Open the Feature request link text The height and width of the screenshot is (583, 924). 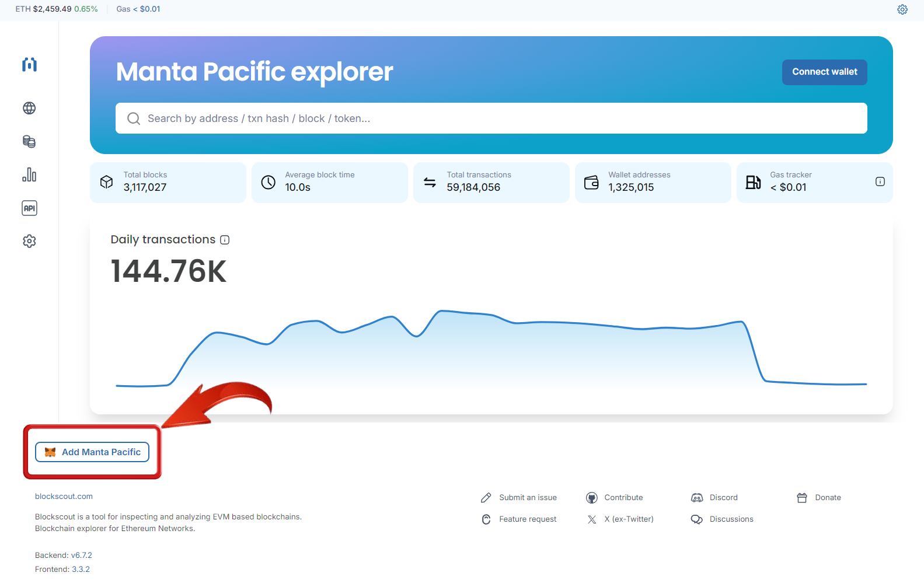pos(528,519)
